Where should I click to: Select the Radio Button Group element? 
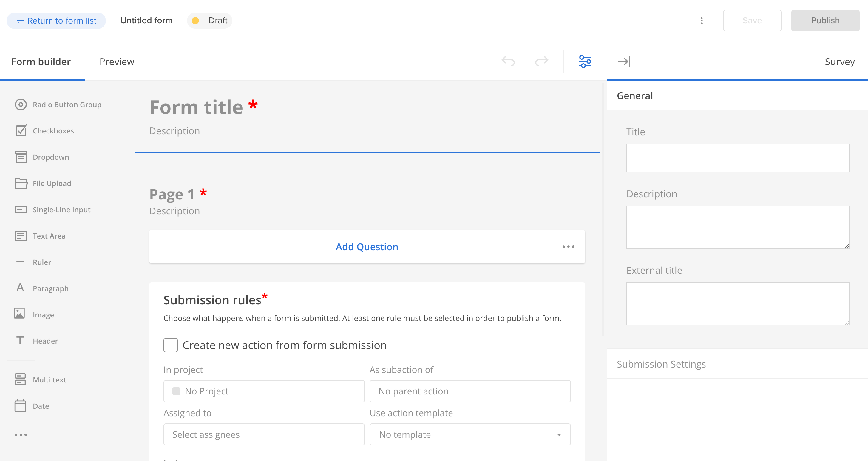click(67, 105)
